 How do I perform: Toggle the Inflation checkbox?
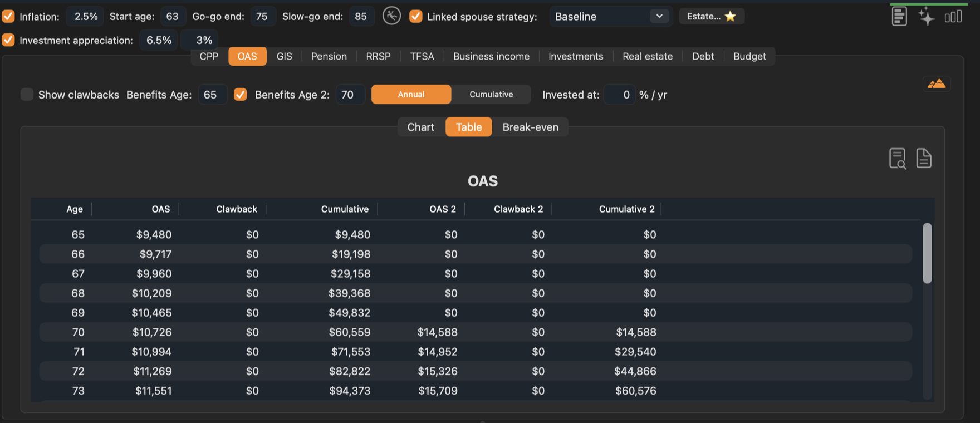pyautogui.click(x=8, y=16)
